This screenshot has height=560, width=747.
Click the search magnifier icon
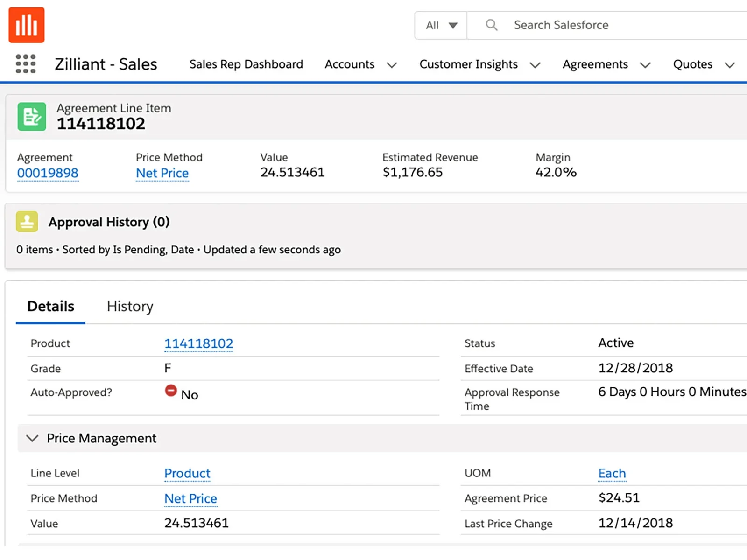click(x=491, y=25)
